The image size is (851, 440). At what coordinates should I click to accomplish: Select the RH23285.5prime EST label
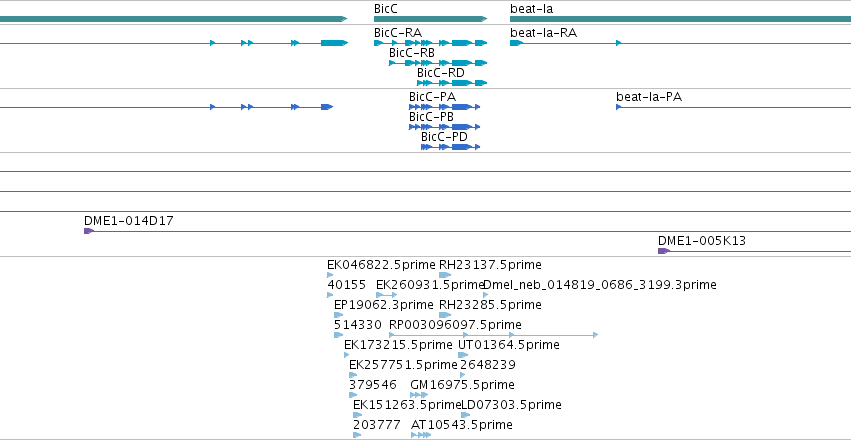pos(490,305)
